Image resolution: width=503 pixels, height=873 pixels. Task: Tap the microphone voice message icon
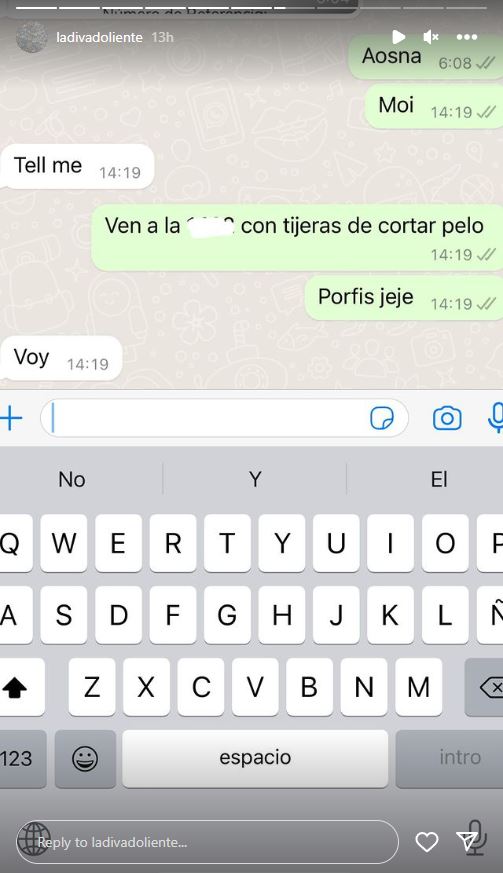coord(496,418)
